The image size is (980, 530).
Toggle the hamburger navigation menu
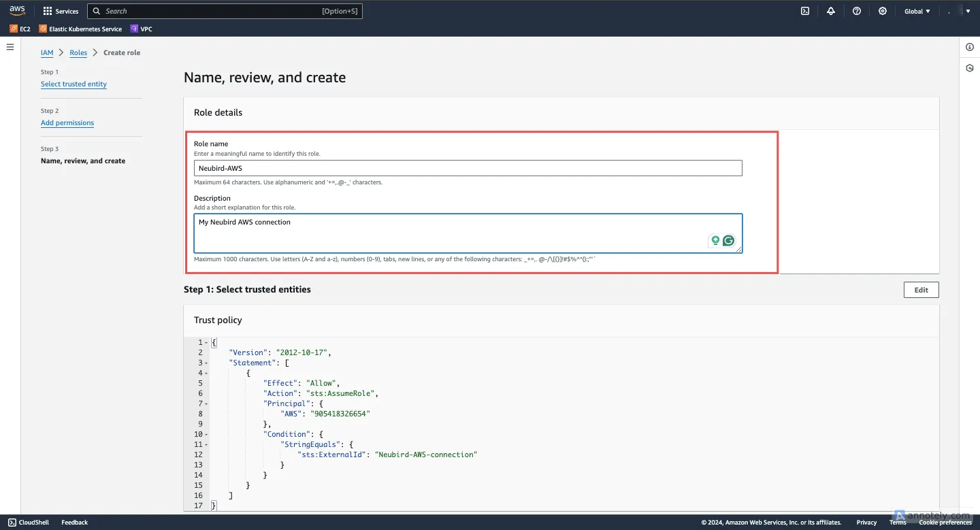10,47
